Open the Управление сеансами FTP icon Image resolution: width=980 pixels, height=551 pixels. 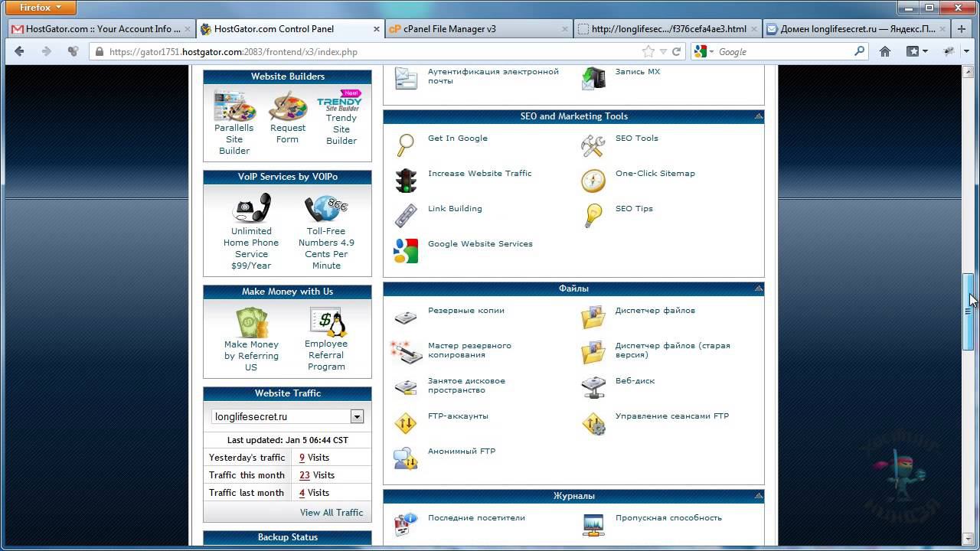[x=593, y=423]
